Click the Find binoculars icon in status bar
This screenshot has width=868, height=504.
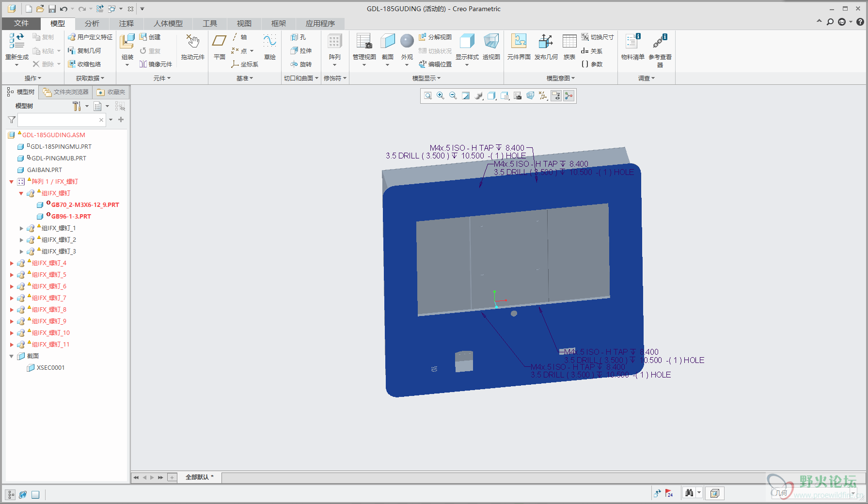click(689, 493)
